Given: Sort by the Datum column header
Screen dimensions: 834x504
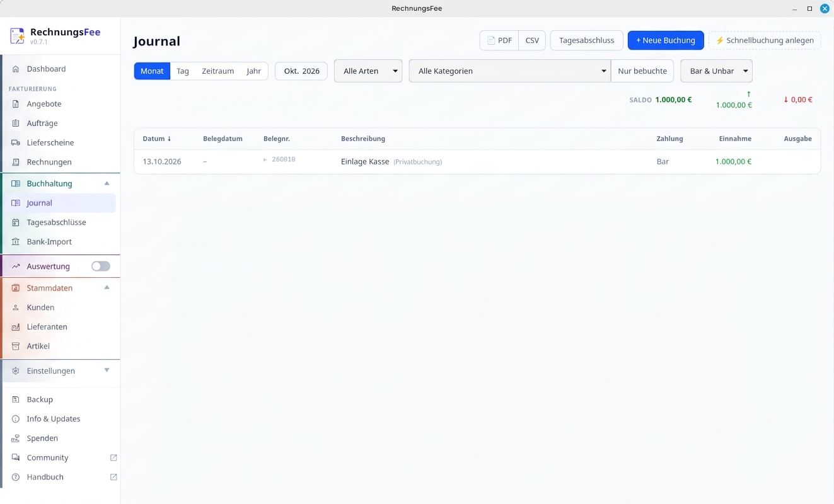Looking at the screenshot, I should pyautogui.click(x=157, y=139).
